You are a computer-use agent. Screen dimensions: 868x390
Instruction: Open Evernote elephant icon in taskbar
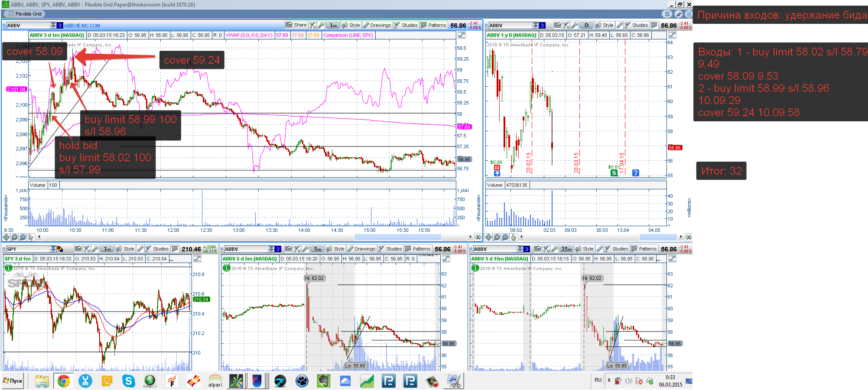323,381
